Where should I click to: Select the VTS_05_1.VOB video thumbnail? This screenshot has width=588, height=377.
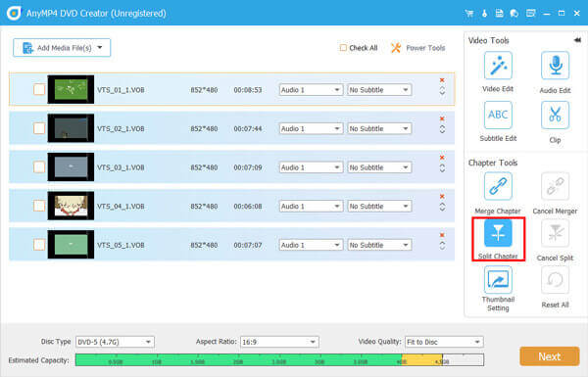click(x=71, y=245)
